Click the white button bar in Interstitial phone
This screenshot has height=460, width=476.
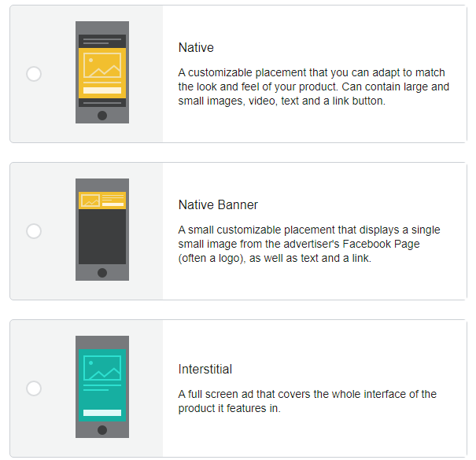(102, 413)
